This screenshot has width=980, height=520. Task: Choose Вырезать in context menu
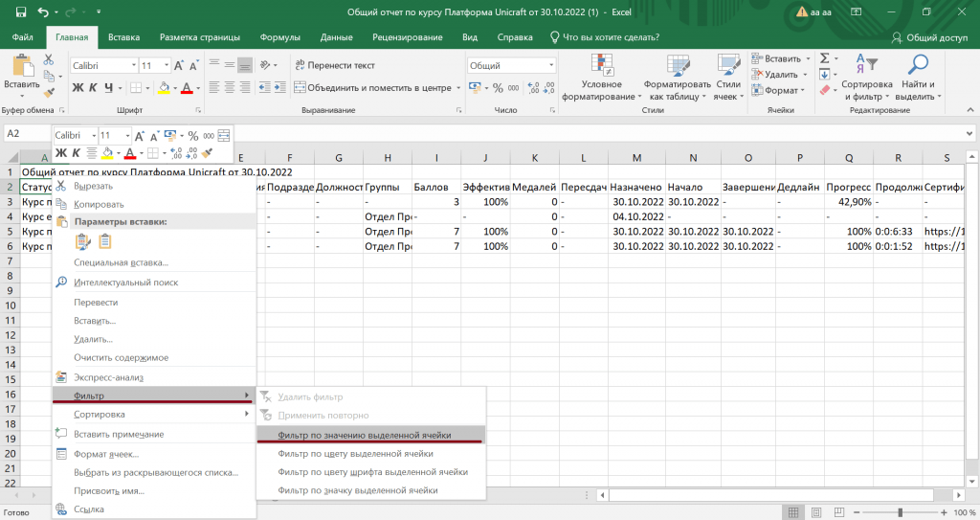tap(154, 186)
